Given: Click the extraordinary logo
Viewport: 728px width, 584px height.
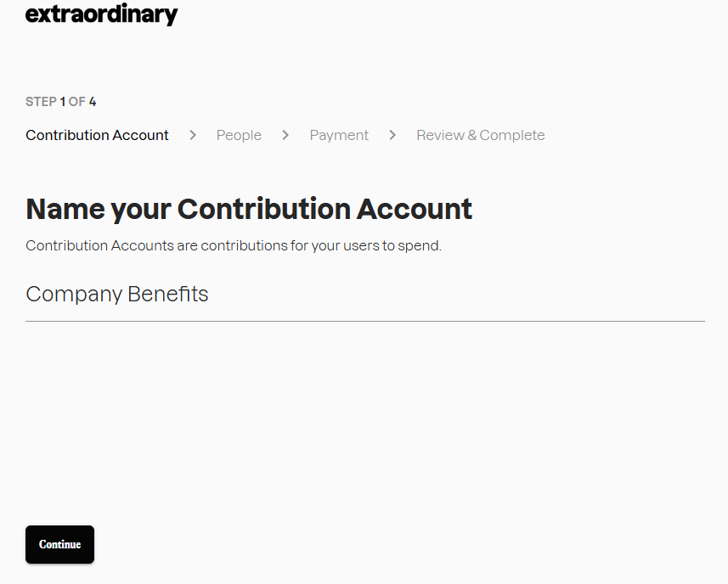Looking at the screenshot, I should coord(101,14).
